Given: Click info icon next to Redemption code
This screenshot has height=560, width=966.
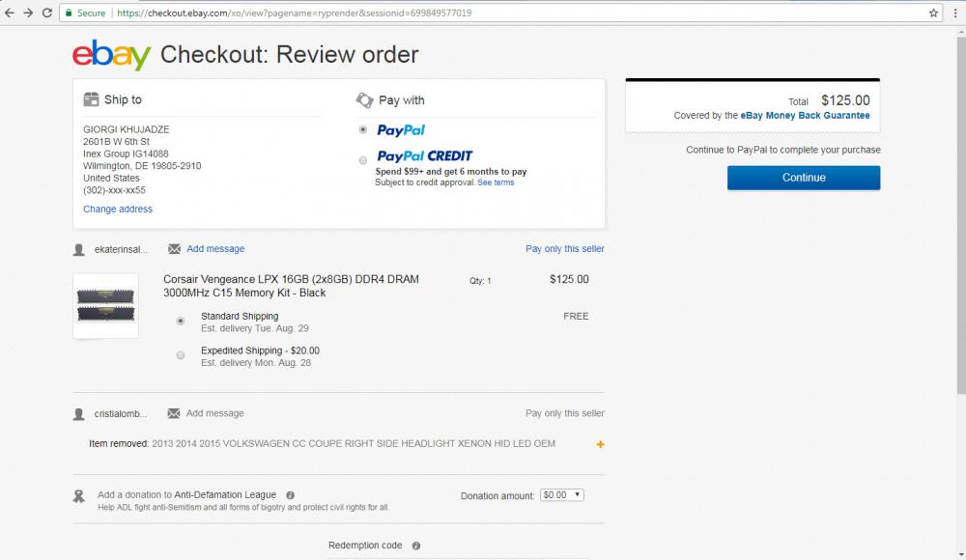Looking at the screenshot, I should tap(416, 546).
